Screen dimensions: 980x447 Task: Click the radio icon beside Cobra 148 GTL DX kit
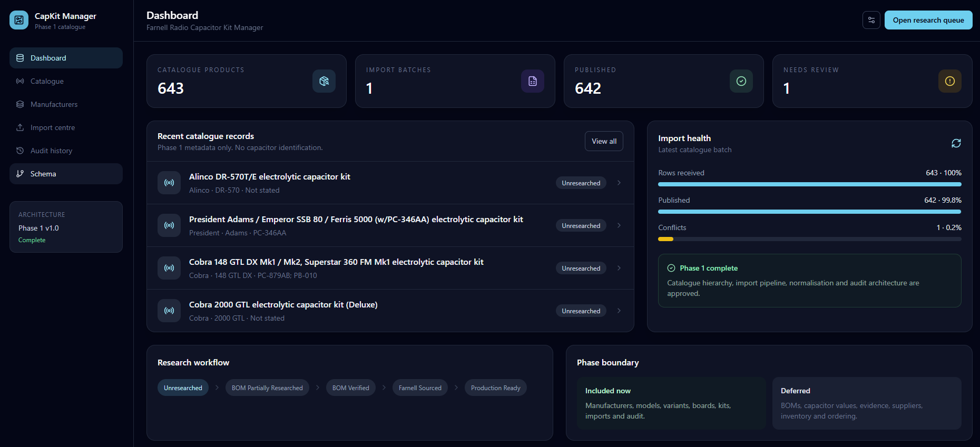[x=169, y=268]
